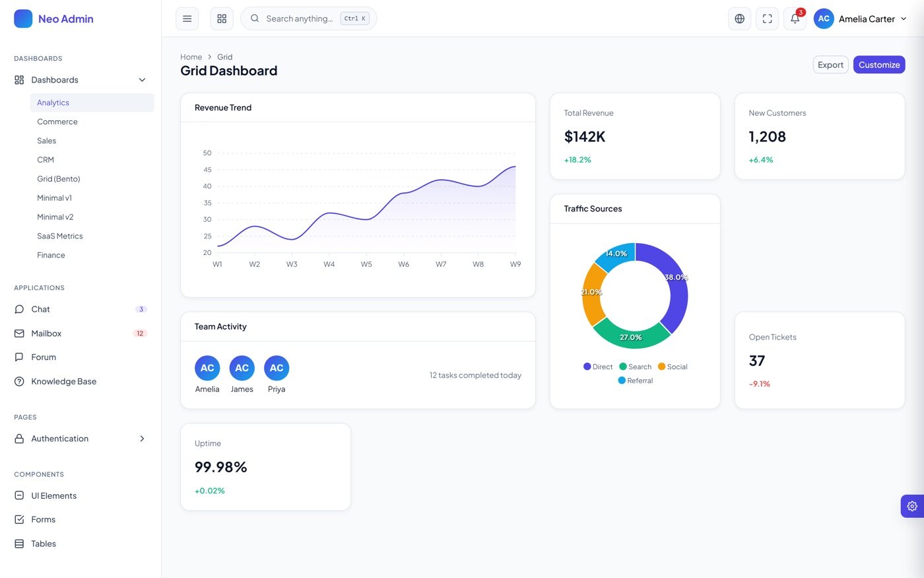This screenshot has height=578, width=924.
Task: Click the Chat speech bubble icon
Action: click(x=19, y=309)
